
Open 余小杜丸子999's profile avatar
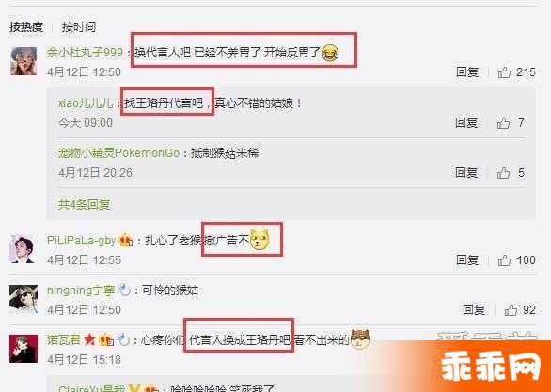(24, 61)
